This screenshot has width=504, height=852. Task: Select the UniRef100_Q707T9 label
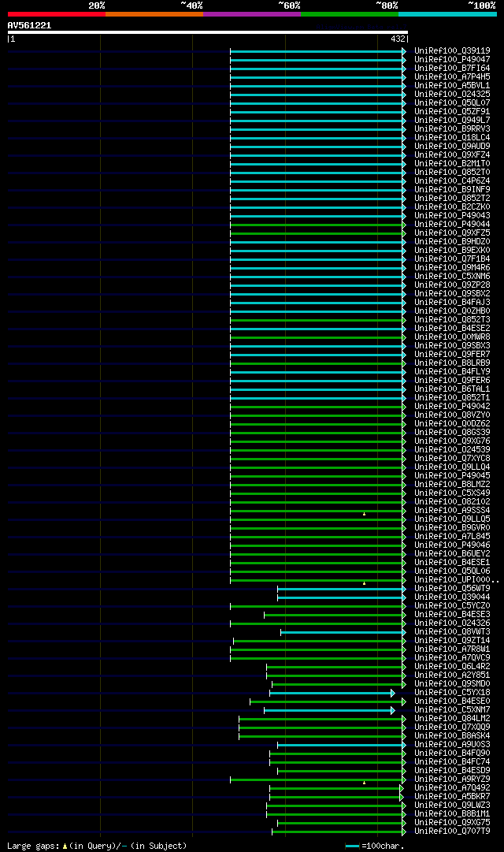(452, 832)
